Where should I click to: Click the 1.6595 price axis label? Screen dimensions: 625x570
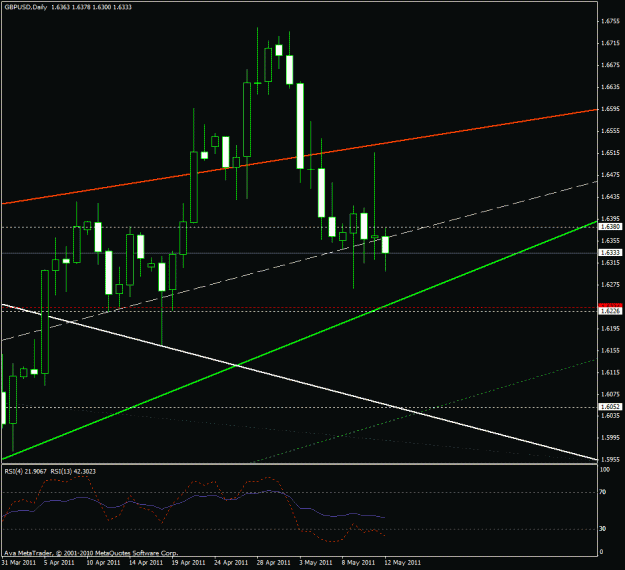(611, 109)
